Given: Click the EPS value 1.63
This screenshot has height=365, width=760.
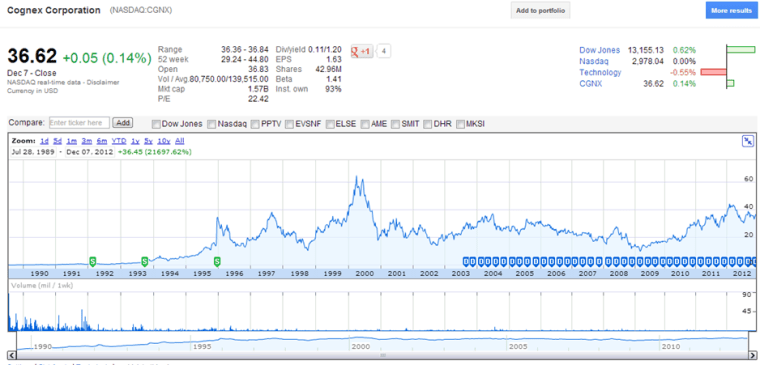Looking at the screenshot, I should point(334,59).
